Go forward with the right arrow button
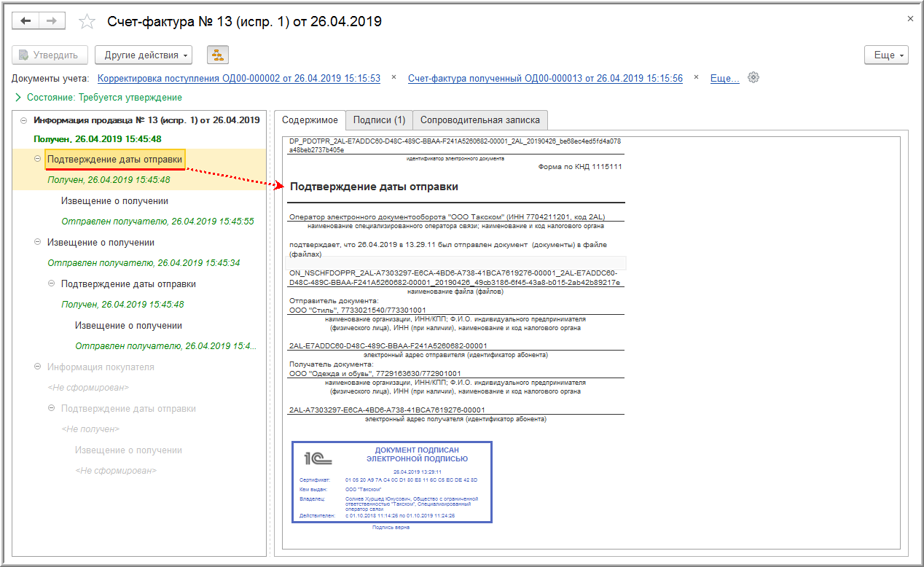The image size is (924, 567). 52,21
